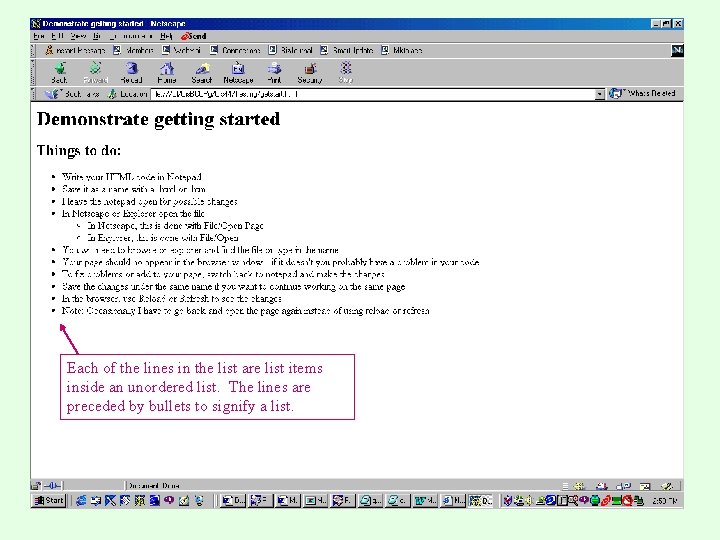Open the SmartUpdate personal toolbar link
The width and height of the screenshot is (720, 540).
click(x=347, y=50)
